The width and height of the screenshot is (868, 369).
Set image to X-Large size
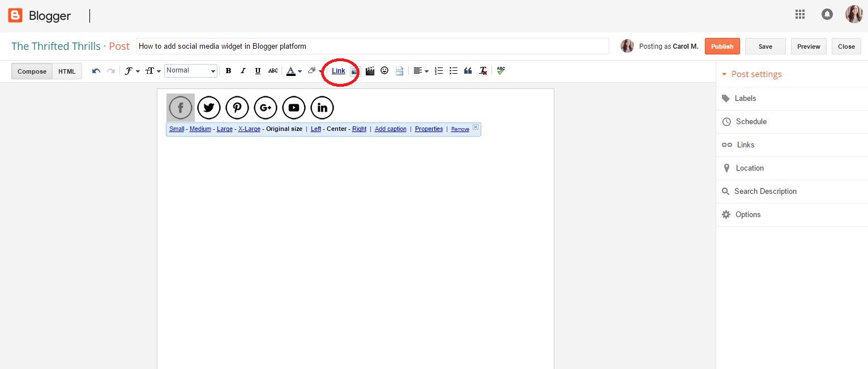click(x=249, y=129)
